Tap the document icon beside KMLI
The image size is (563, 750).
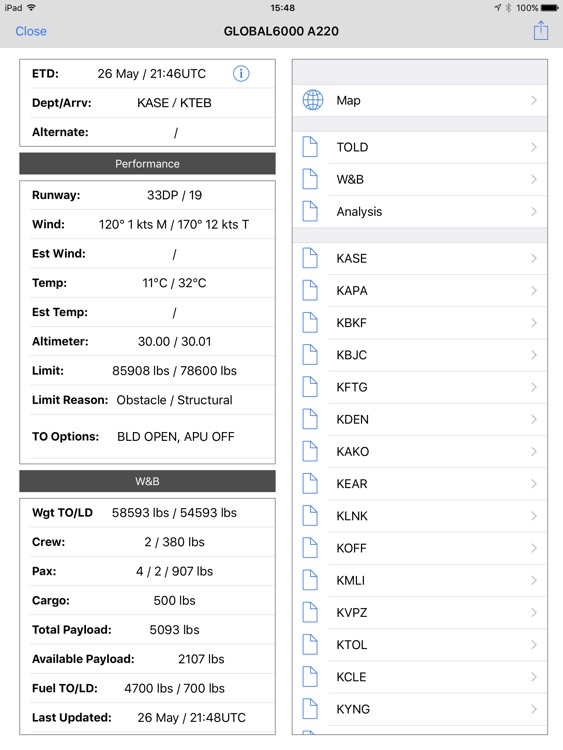pyautogui.click(x=310, y=580)
